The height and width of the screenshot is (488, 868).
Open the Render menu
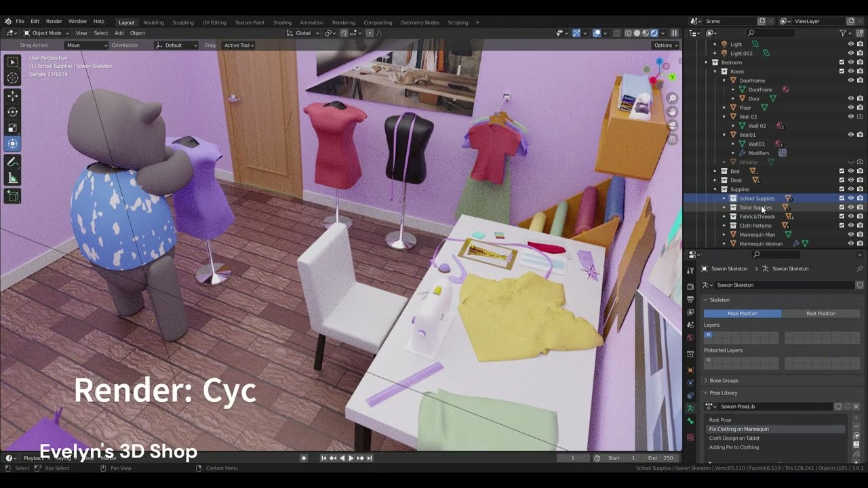click(54, 22)
